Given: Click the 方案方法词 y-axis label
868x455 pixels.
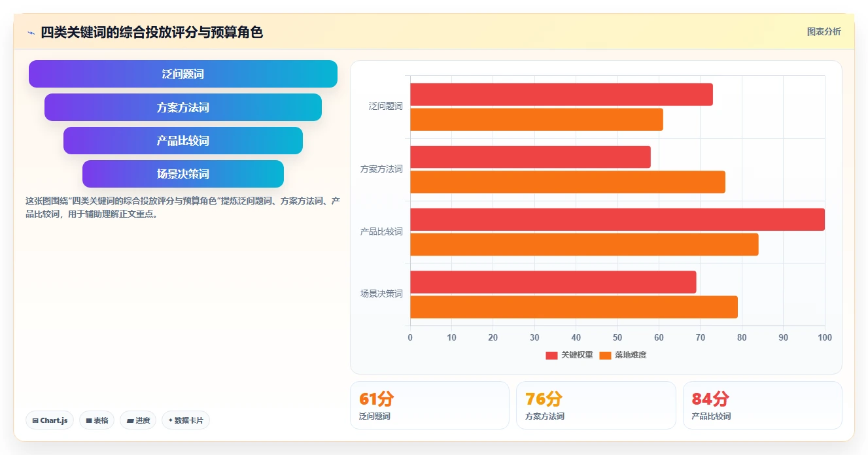Looking at the screenshot, I should click(x=381, y=169).
